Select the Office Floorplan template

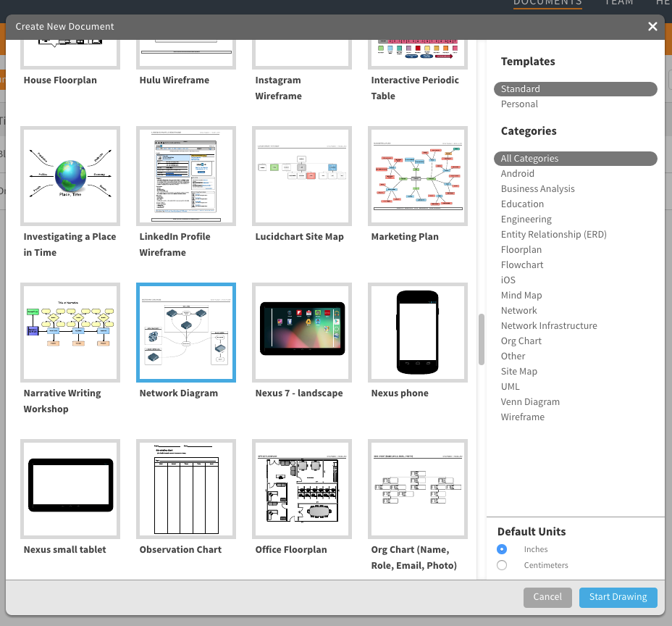(x=302, y=489)
